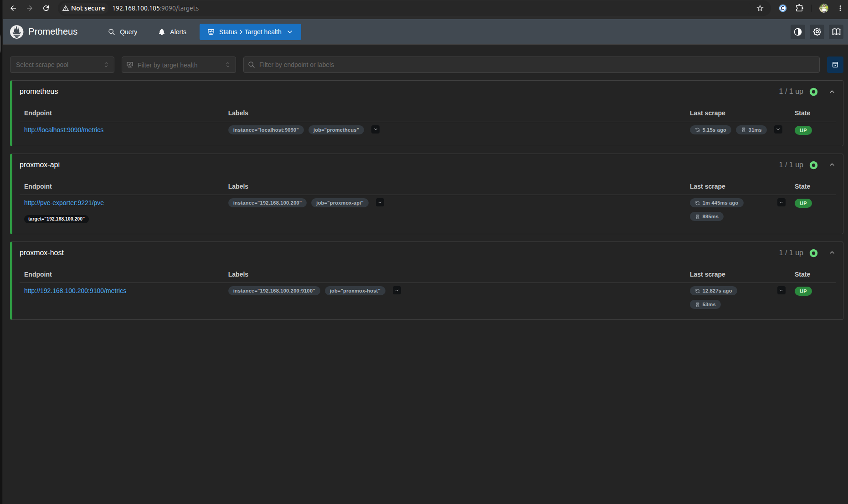Image resolution: width=848 pixels, height=504 pixels.
Task: Click the collapse all pools icon button
Action: 835,65
